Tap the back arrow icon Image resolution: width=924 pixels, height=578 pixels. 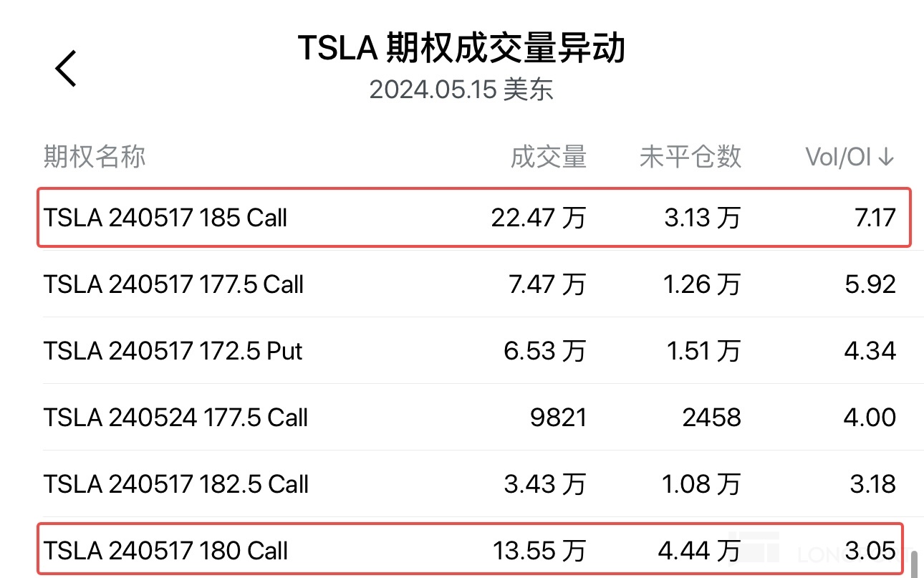(66, 69)
